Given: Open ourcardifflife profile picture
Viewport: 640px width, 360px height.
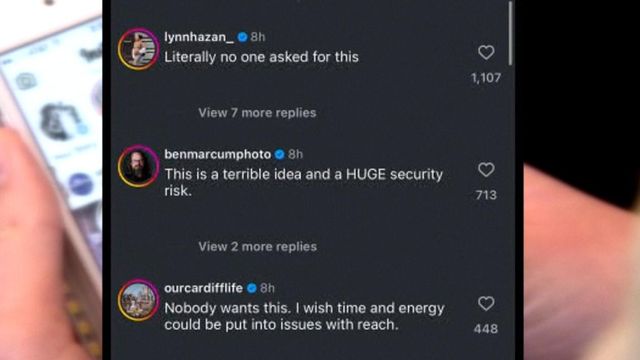Looking at the screenshot, I should 138,300.
